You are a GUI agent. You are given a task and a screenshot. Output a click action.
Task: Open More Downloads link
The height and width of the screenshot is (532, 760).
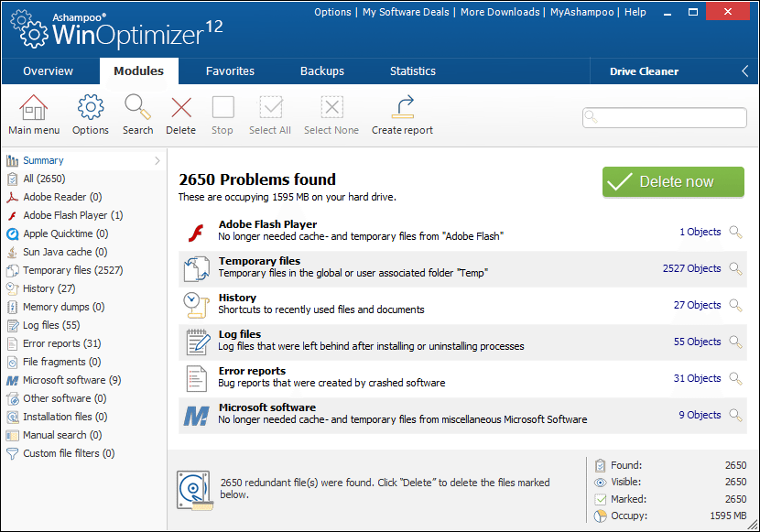pyautogui.click(x=500, y=12)
